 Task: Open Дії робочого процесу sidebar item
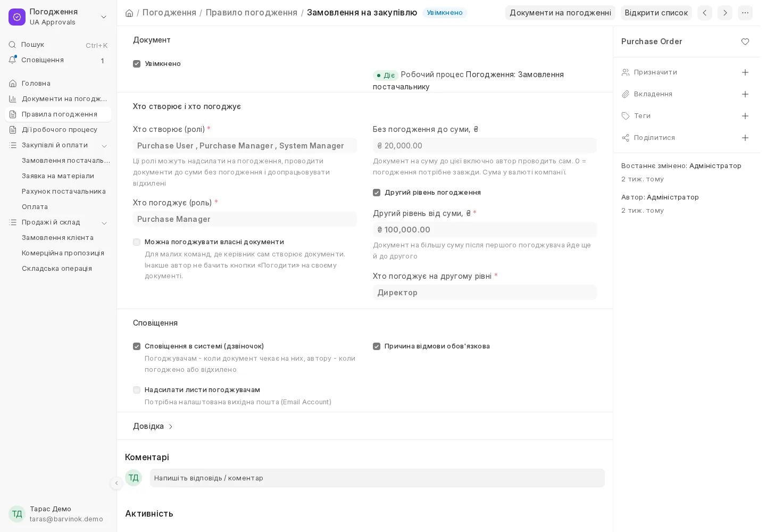59,130
